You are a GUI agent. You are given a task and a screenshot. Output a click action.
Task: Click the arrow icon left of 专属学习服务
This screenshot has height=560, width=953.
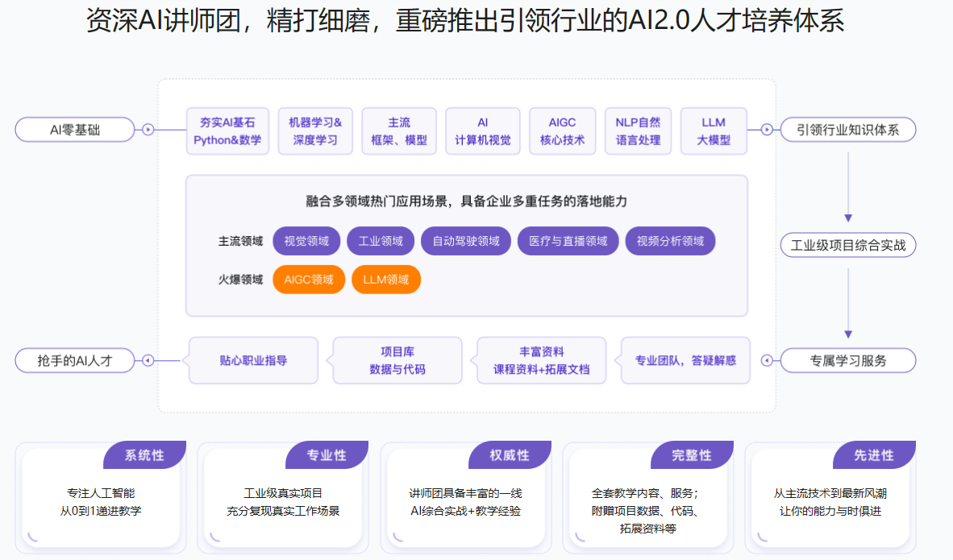click(768, 360)
